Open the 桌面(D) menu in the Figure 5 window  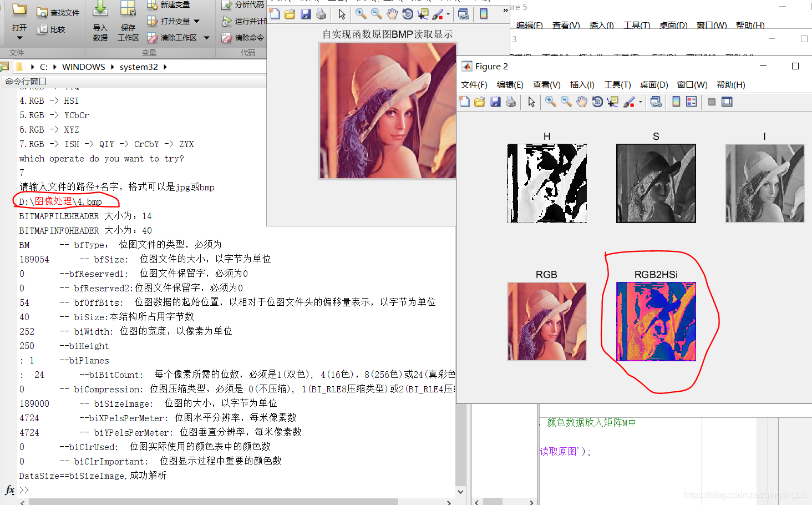673,25
